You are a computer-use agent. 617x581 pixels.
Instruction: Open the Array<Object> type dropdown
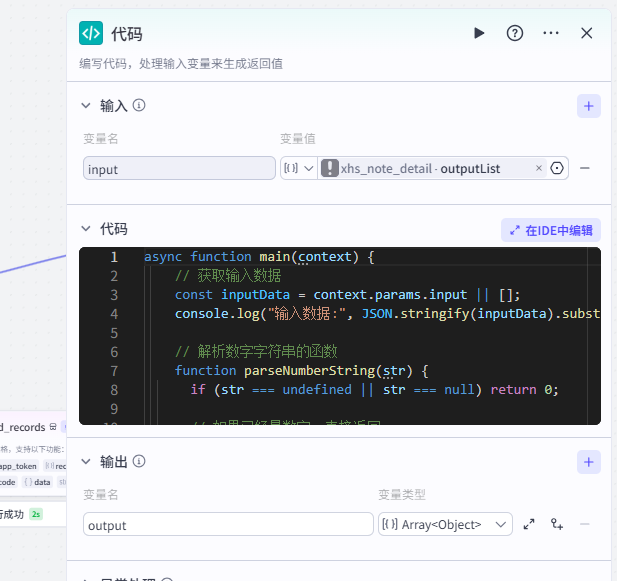pos(445,524)
